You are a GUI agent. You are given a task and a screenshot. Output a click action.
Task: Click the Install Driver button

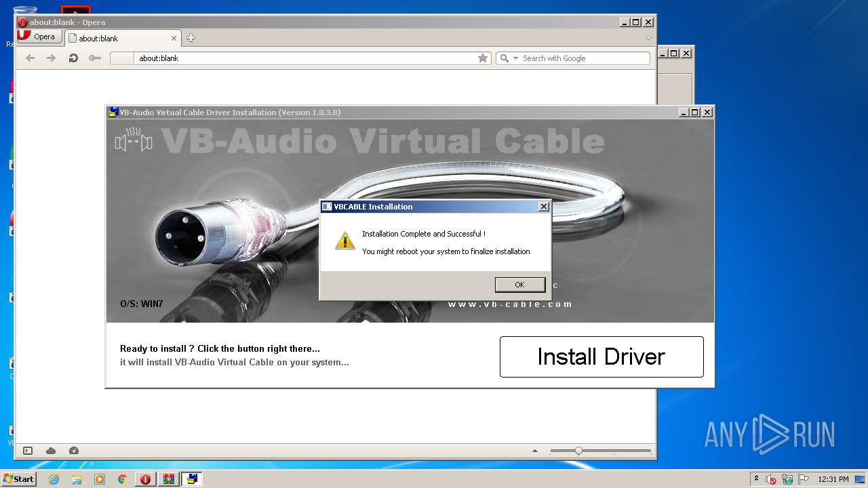[x=601, y=357]
